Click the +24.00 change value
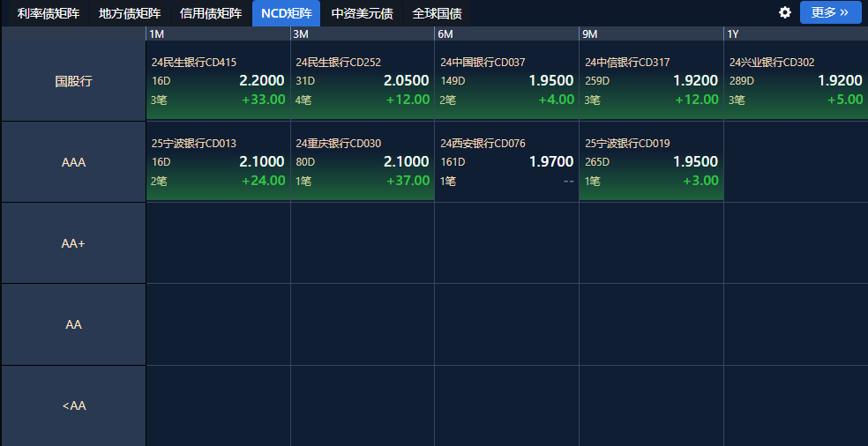This screenshot has width=868, height=446. pyautogui.click(x=264, y=181)
